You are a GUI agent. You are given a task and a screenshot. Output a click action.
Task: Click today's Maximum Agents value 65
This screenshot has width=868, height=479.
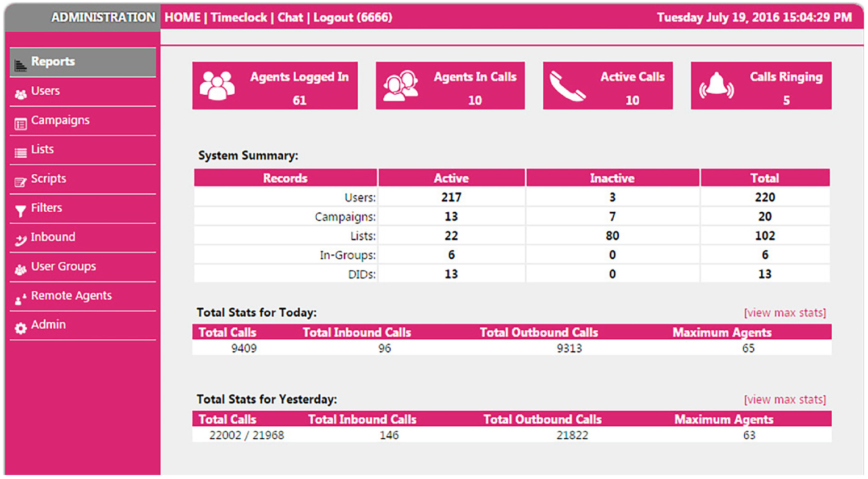[748, 348]
